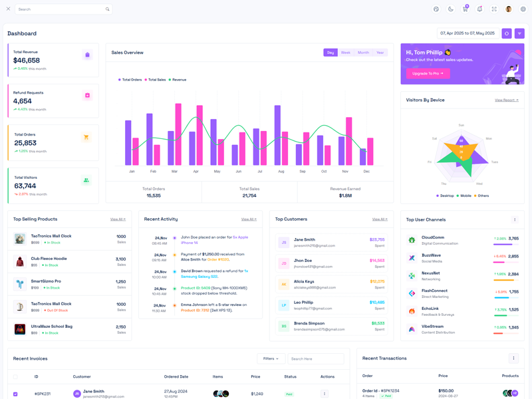Click the purple refresh button beside date range
The image size is (532, 399).
tap(507, 33)
